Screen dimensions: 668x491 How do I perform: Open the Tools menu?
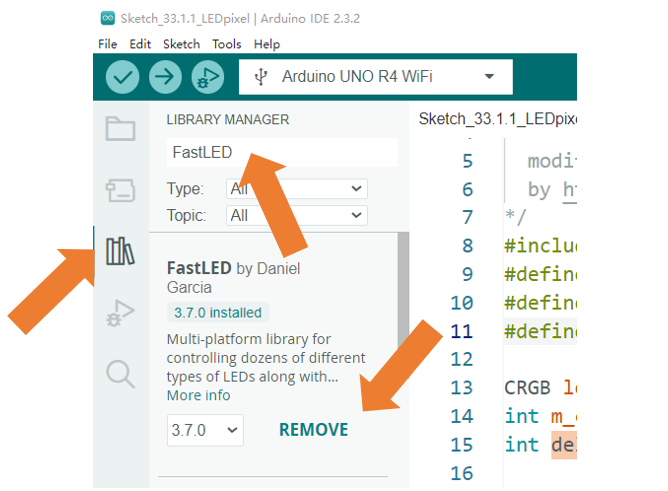click(227, 44)
